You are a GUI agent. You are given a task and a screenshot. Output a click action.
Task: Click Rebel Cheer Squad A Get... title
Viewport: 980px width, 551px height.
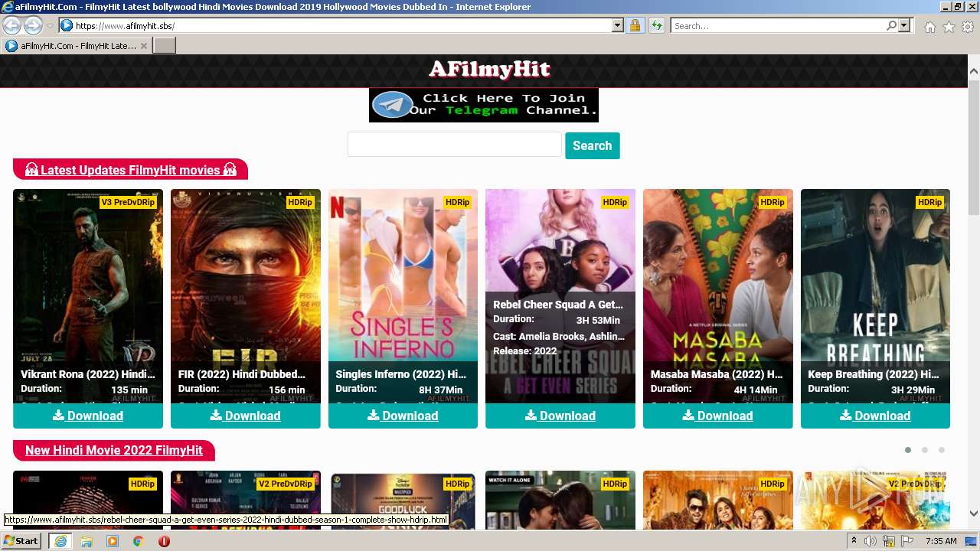pyautogui.click(x=558, y=305)
